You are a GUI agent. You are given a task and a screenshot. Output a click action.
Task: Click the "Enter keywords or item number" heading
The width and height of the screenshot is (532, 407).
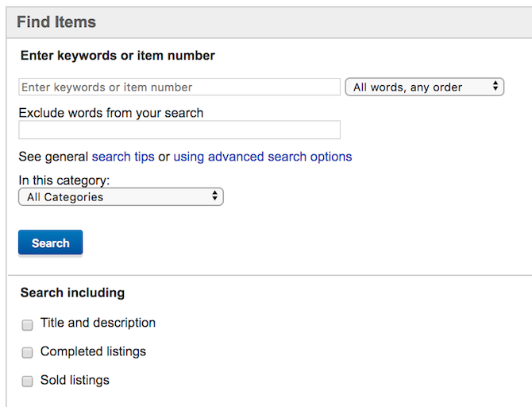(118, 56)
